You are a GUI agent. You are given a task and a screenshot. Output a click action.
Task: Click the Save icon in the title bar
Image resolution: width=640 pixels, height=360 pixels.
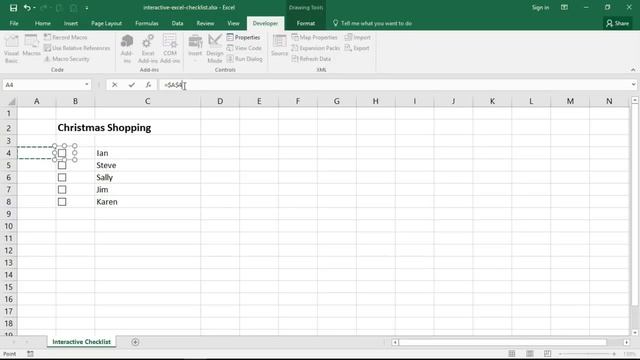click(x=13, y=8)
